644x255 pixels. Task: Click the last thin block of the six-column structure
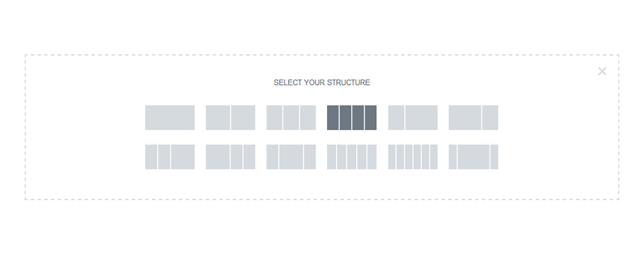(x=434, y=157)
